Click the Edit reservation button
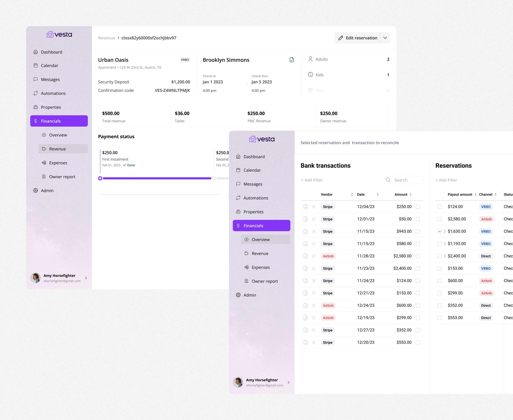Image resolution: width=513 pixels, height=420 pixels. click(358, 38)
